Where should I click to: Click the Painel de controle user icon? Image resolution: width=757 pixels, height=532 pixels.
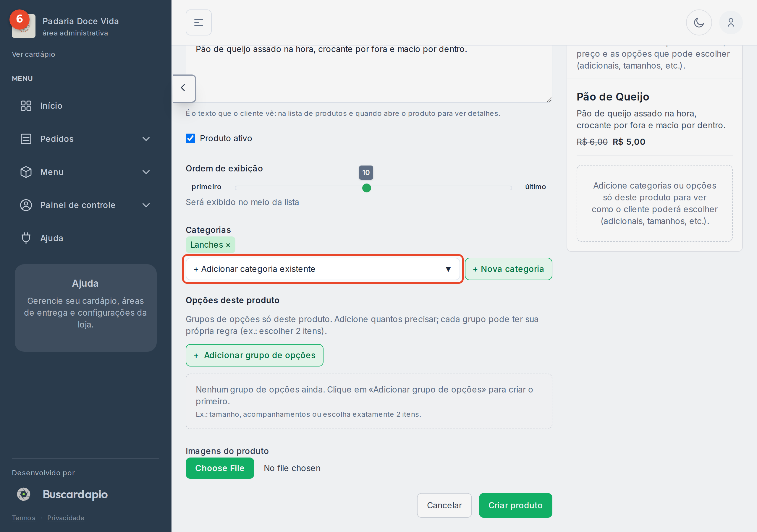click(x=26, y=205)
